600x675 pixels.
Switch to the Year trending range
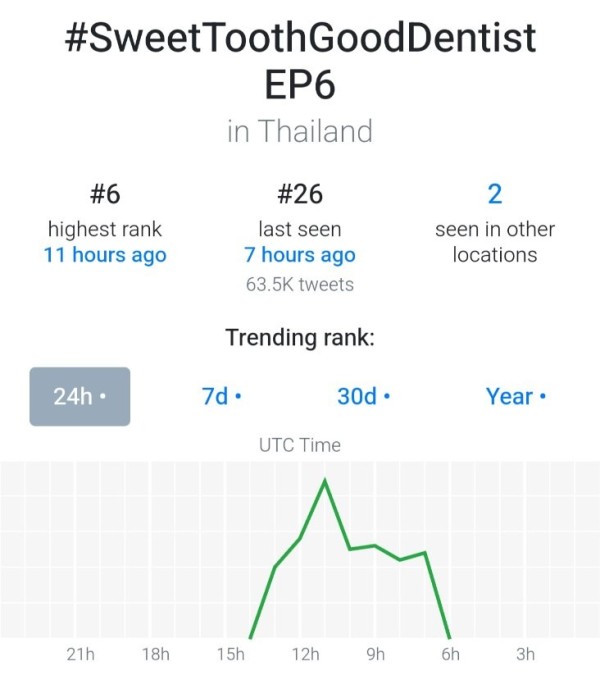(516, 396)
